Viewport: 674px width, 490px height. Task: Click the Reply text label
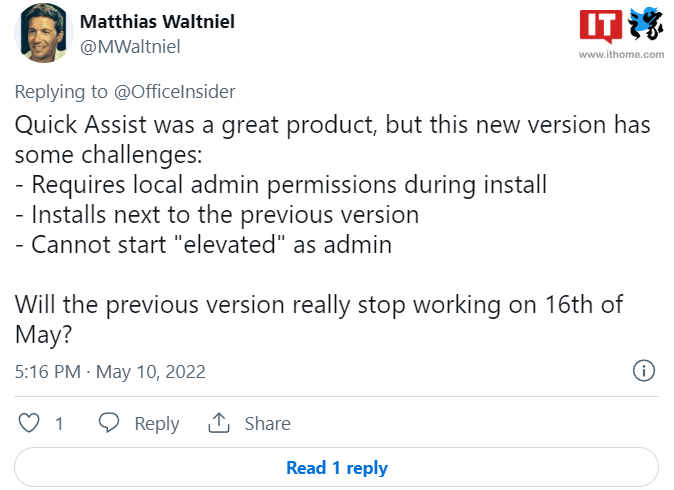(x=156, y=424)
